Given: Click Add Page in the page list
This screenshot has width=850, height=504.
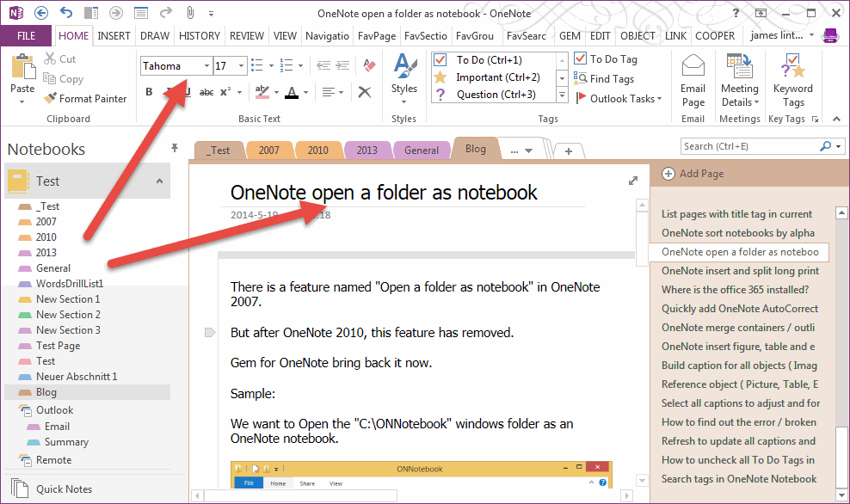Looking at the screenshot, I should click(693, 174).
